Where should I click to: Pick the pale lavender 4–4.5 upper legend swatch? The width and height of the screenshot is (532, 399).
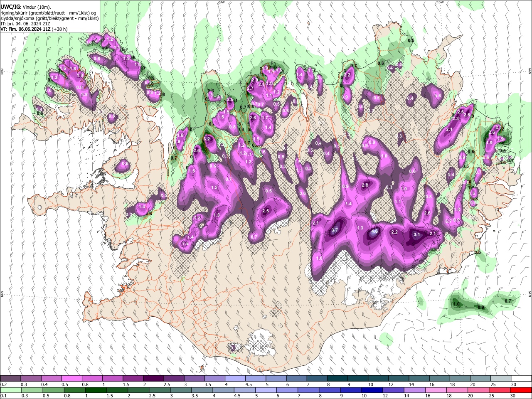coord(235,379)
